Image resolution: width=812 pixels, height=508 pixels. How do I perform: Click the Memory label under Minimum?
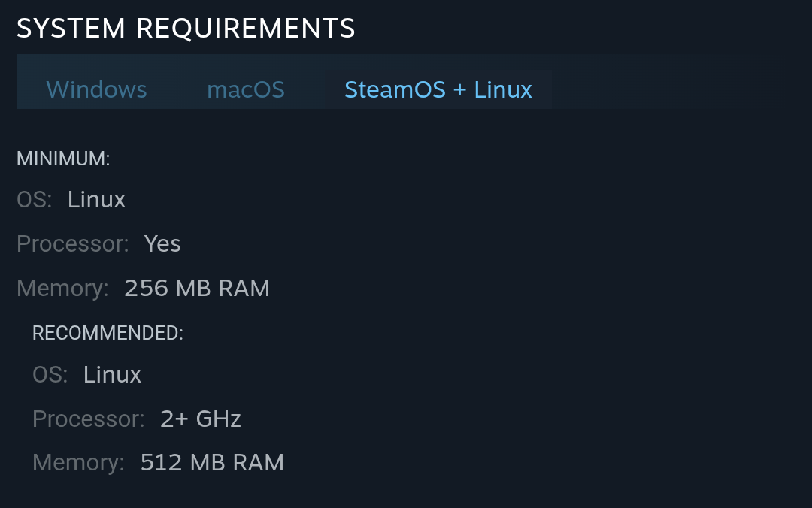[x=62, y=288]
